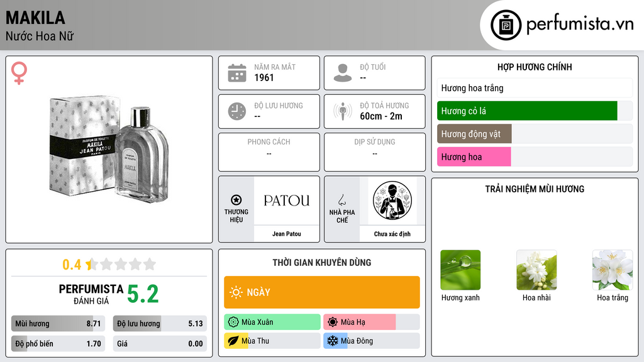This screenshot has height=362, width=644.
Task: Click the person silhouette icon for Độ tuổi
Action: pyautogui.click(x=343, y=73)
